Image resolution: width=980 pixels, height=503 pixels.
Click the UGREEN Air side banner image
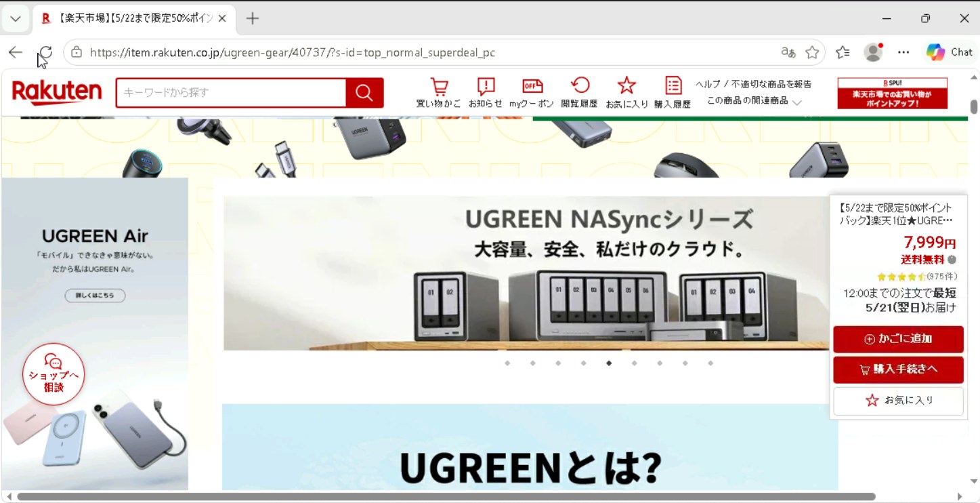pyautogui.click(x=95, y=334)
